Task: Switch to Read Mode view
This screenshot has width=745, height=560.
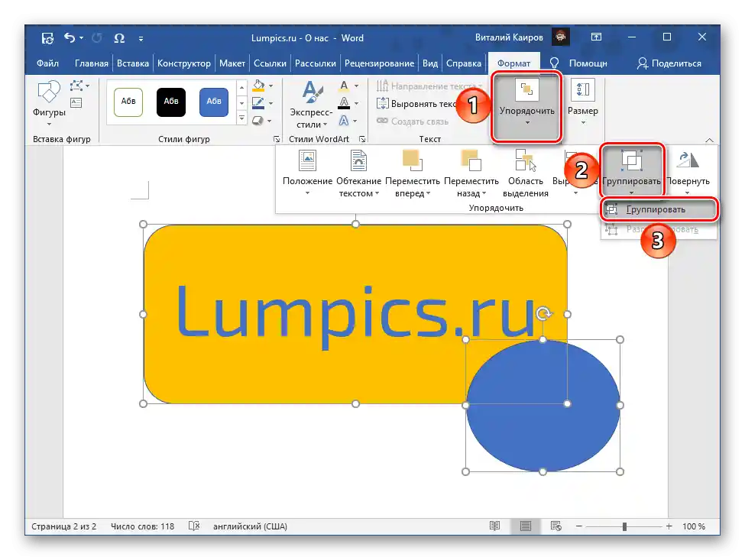Action: click(494, 526)
